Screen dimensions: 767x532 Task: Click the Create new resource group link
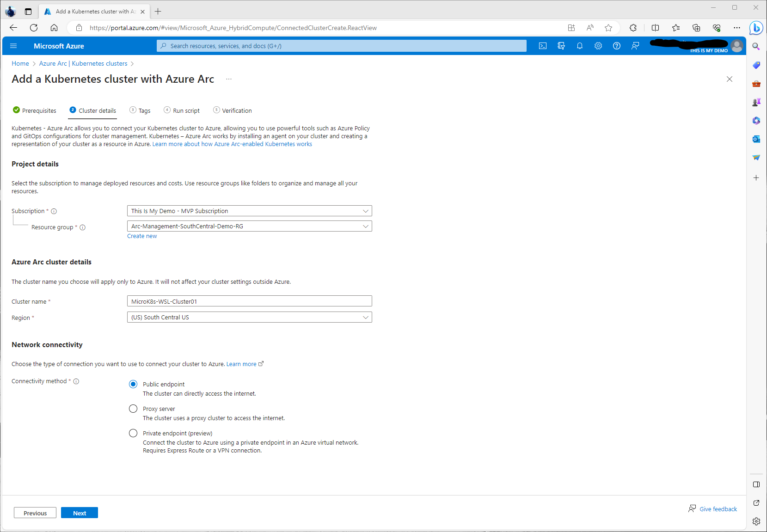(142, 236)
